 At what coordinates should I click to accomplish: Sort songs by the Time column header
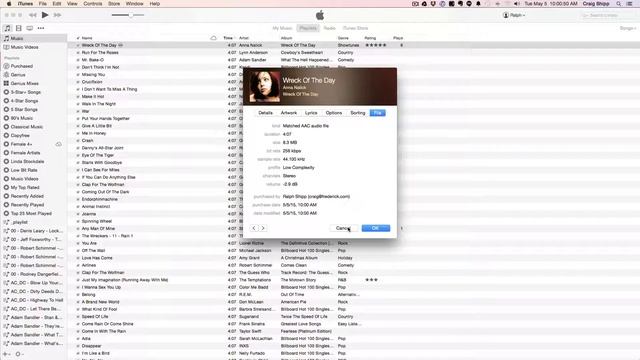tap(228, 38)
